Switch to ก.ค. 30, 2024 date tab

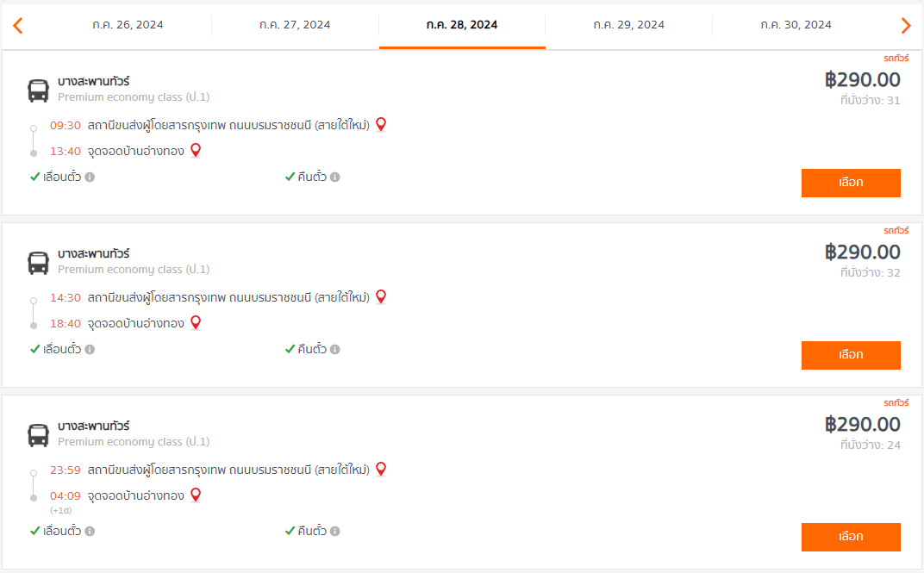[796, 25]
